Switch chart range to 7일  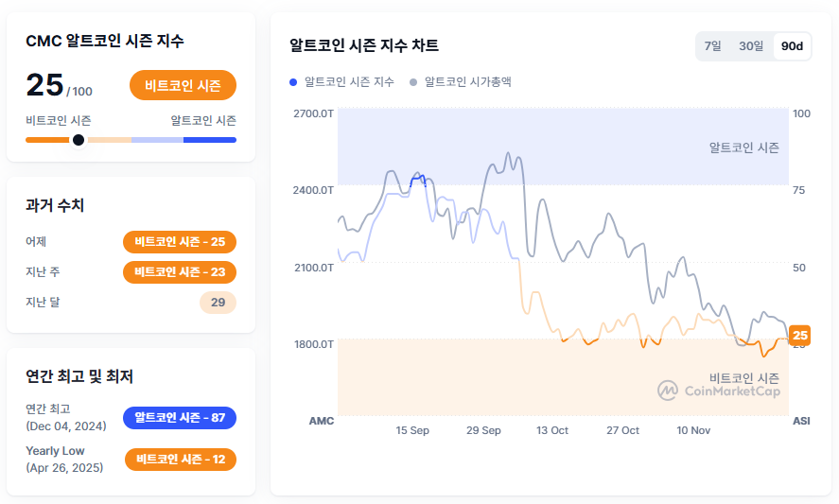point(712,46)
